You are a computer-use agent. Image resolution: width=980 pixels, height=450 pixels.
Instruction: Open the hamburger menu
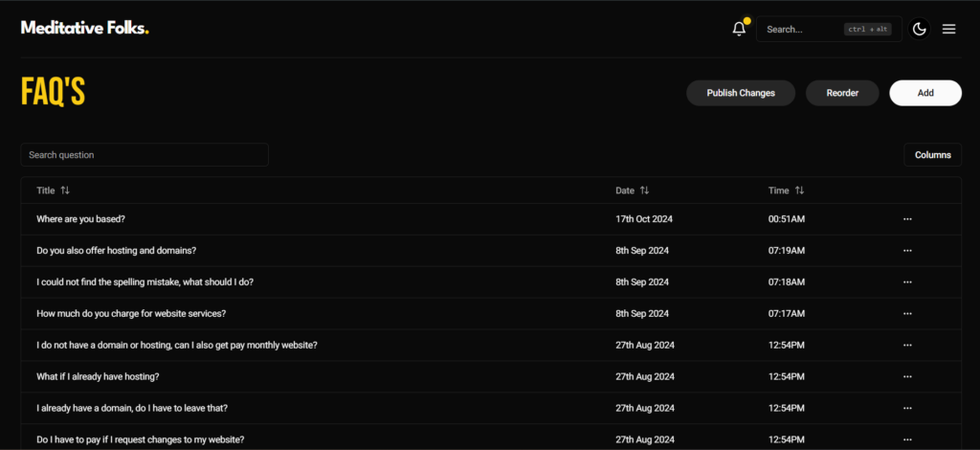(949, 29)
